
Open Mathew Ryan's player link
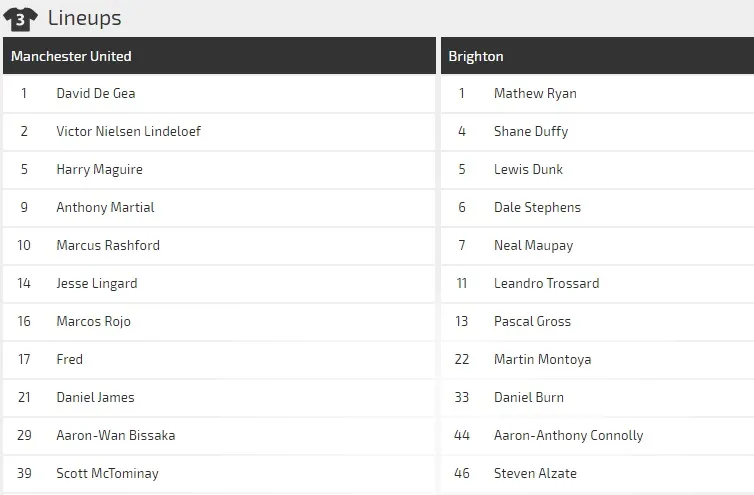pyautogui.click(x=535, y=94)
